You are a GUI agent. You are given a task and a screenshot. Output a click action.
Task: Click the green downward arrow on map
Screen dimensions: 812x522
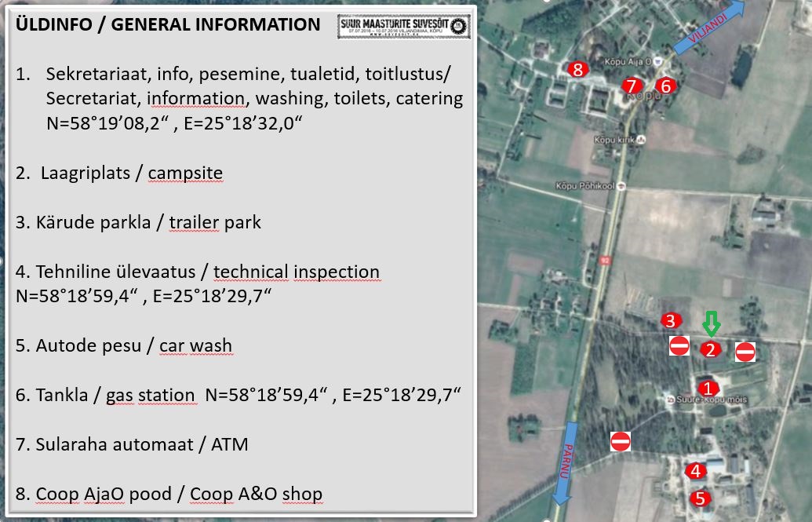[711, 323]
